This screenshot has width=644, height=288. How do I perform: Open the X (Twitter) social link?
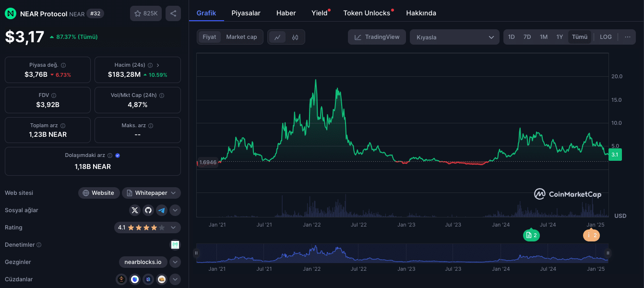[x=135, y=210]
